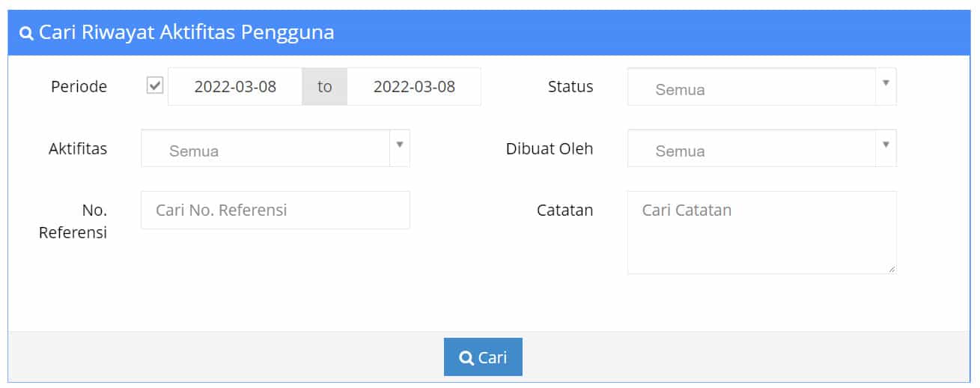Click the Aktifitas dropdown arrow
Image resolution: width=980 pixels, height=388 pixels.
click(x=399, y=145)
